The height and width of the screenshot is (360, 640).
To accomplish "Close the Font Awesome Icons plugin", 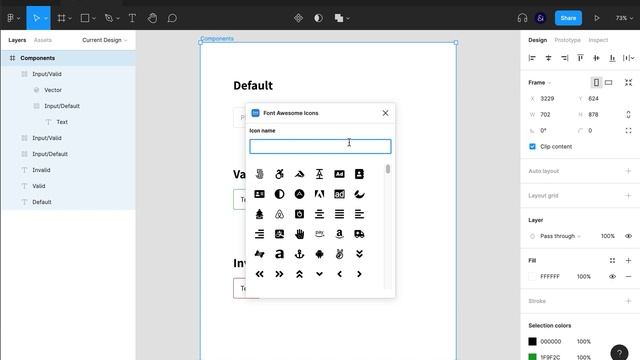I will click(x=385, y=113).
